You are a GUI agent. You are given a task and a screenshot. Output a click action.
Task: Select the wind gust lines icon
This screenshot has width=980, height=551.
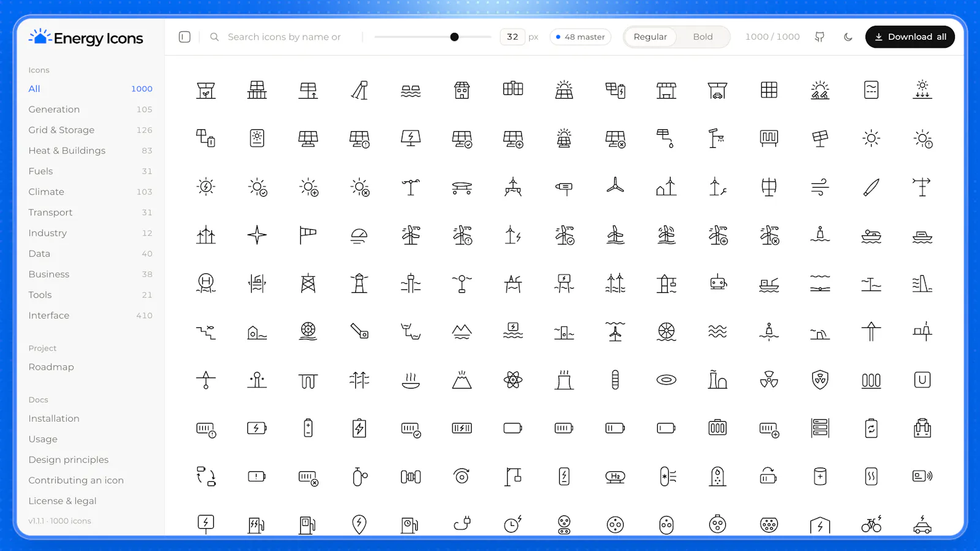[820, 186]
